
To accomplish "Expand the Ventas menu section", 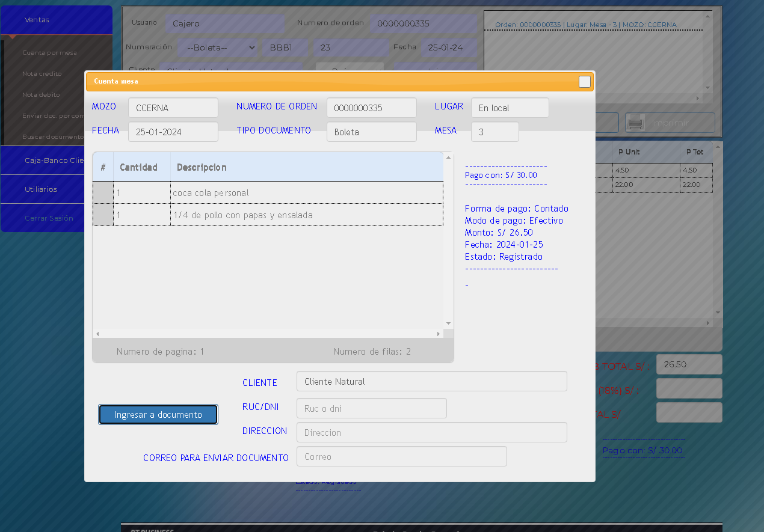I will point(56,20).
